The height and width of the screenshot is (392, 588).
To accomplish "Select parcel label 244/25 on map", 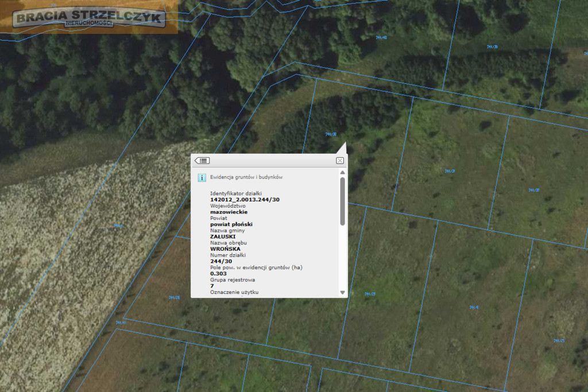I will pyautogui.click(x=559, y=341).
